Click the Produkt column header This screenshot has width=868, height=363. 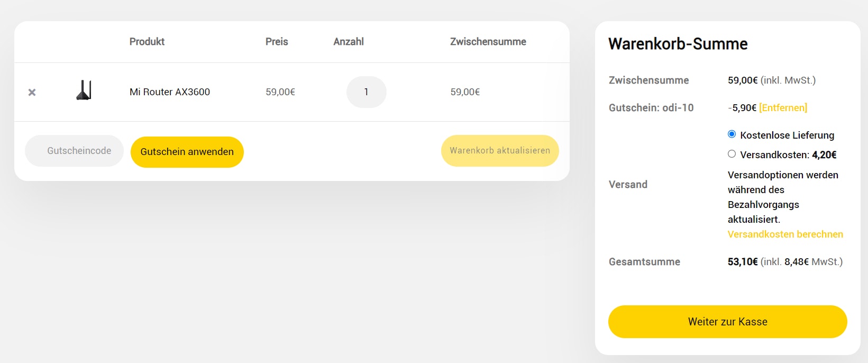click(x=147, y=42)
